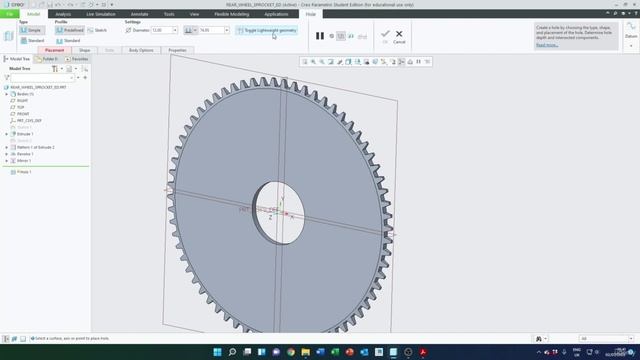Select Simple hole type
The width and height of the screenshot is (640, 360).
31,30
